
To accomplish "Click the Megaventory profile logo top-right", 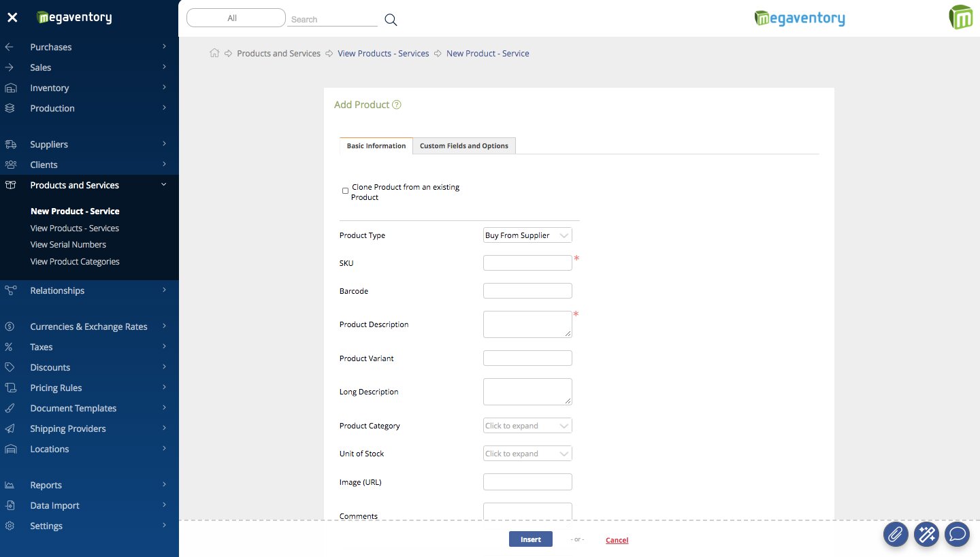I will [x=960, y=18].
